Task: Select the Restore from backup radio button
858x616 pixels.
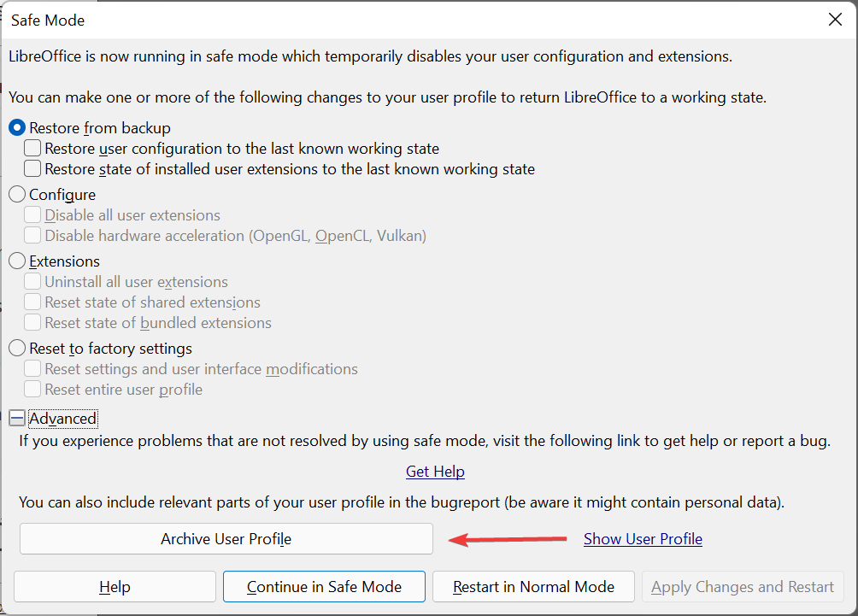Action: pyautogui.click(x=17, y=128)
